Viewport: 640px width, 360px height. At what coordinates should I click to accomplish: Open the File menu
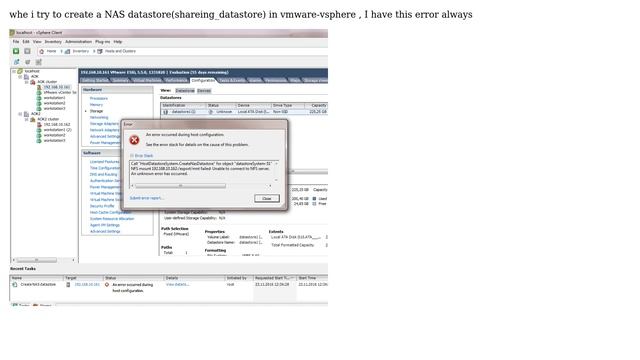pyautogui.click(x=16, y=42)
